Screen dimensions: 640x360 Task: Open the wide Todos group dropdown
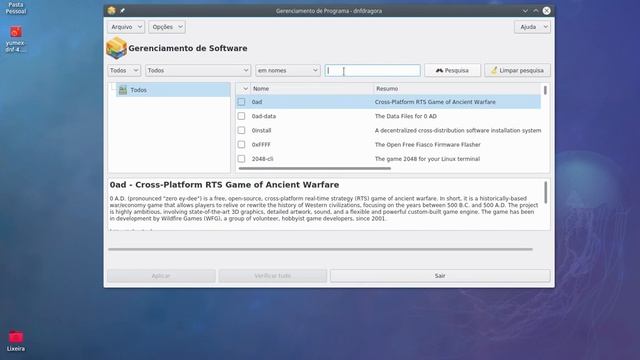point(198,70)
